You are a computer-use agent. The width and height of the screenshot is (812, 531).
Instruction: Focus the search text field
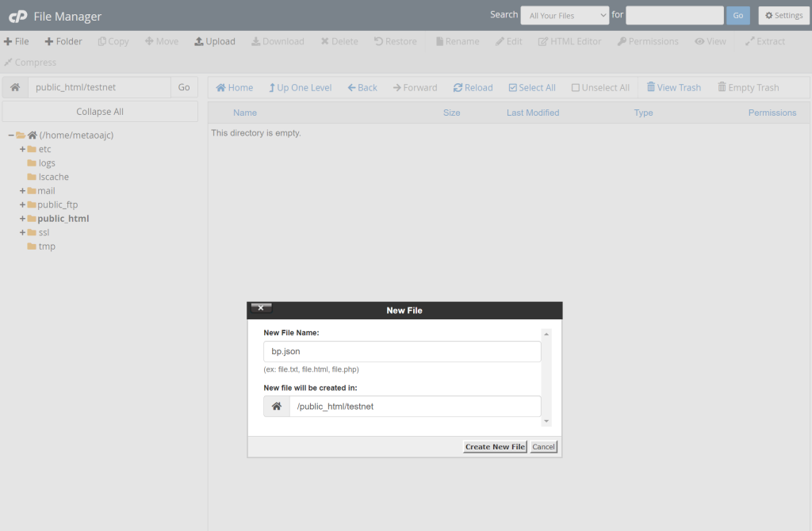[x=674, y=16]
